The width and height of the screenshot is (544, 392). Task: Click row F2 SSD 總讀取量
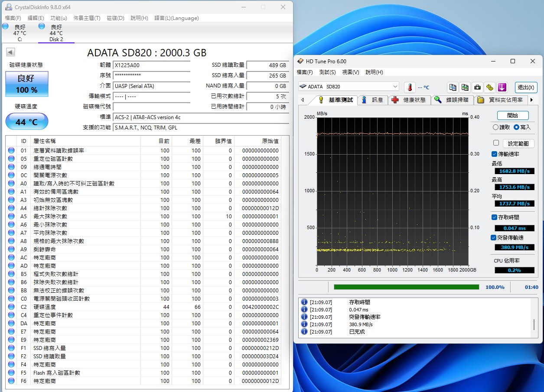[x=143, y=356]
